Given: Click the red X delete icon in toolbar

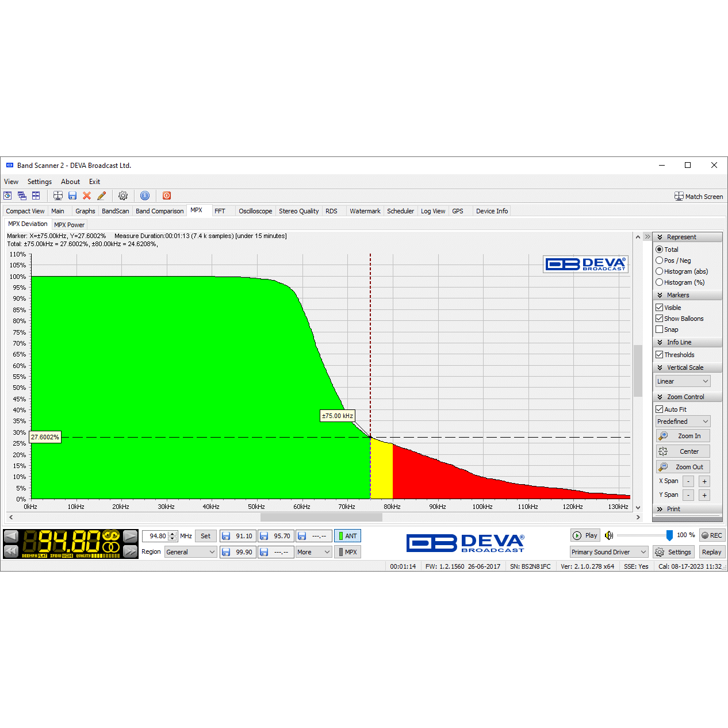Looking at the screenshot, I should (87, 196).
